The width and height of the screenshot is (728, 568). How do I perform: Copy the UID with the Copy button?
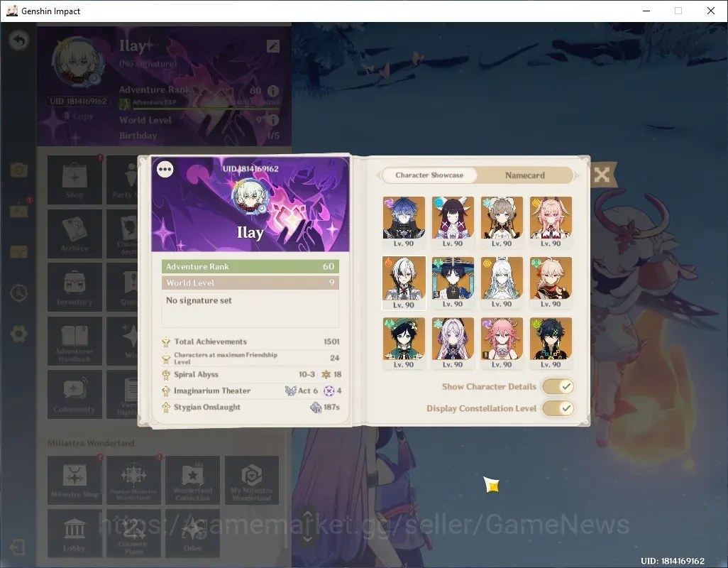(79, 116)
